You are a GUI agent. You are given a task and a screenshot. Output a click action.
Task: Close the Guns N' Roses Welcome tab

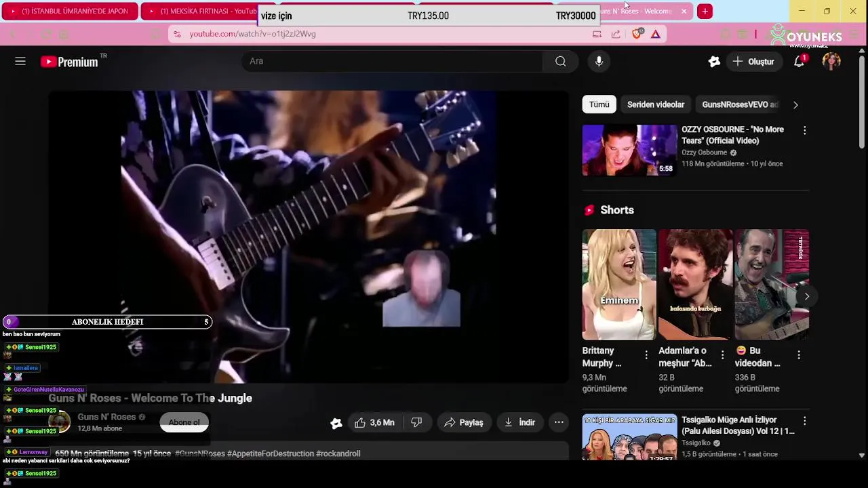click(x=684, y=12)
